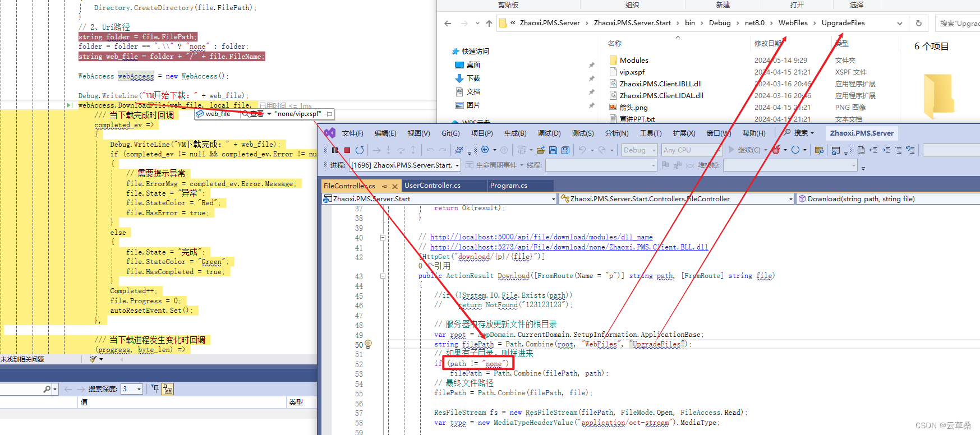This screenshot has width=980, height=435.
Task: Expand the FileController class navigation dropdown
Action: [790, 199]
